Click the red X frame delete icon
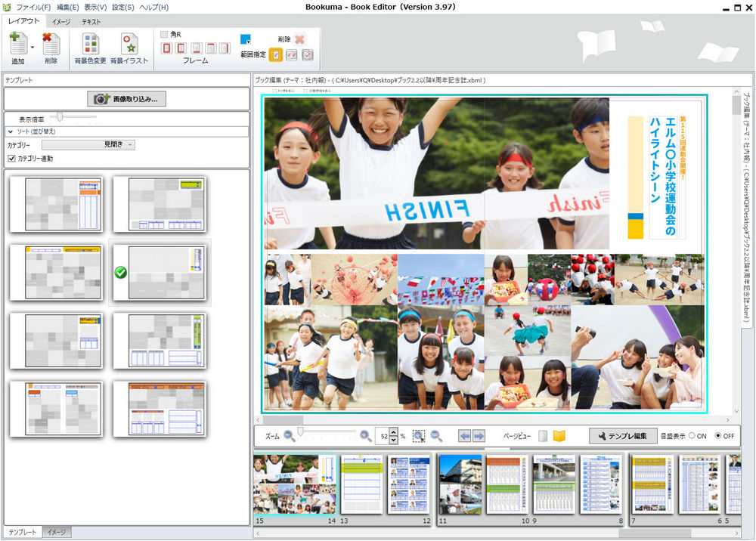The image size is (756, 541). pyautogui.click(x=299, y=39)
